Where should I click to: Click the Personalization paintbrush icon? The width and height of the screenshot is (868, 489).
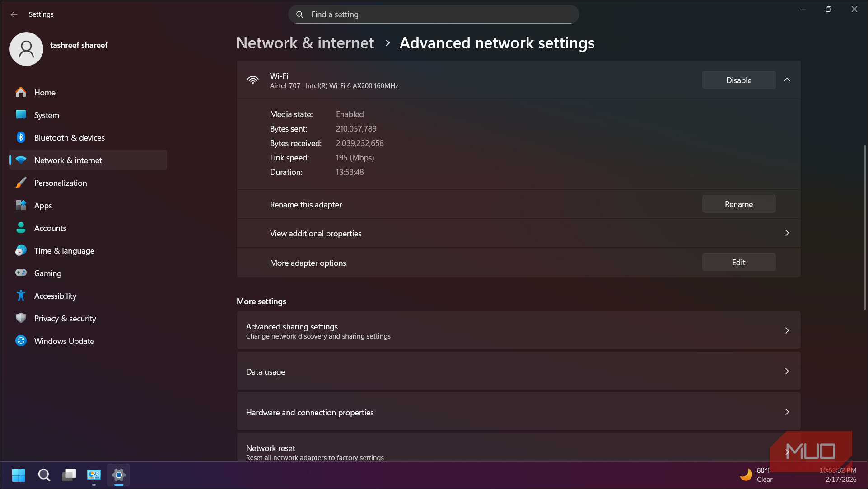[21, 183]
